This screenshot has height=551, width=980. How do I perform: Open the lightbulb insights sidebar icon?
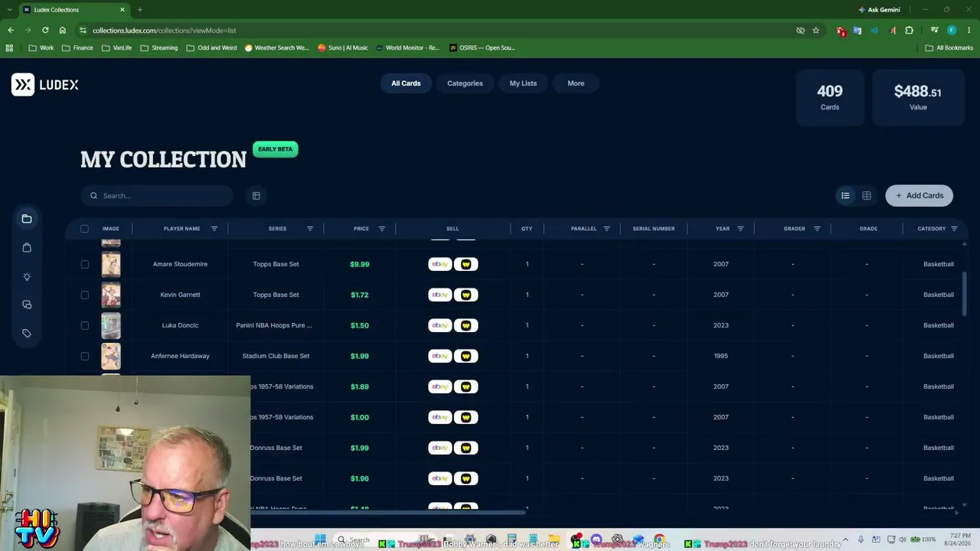27,276
